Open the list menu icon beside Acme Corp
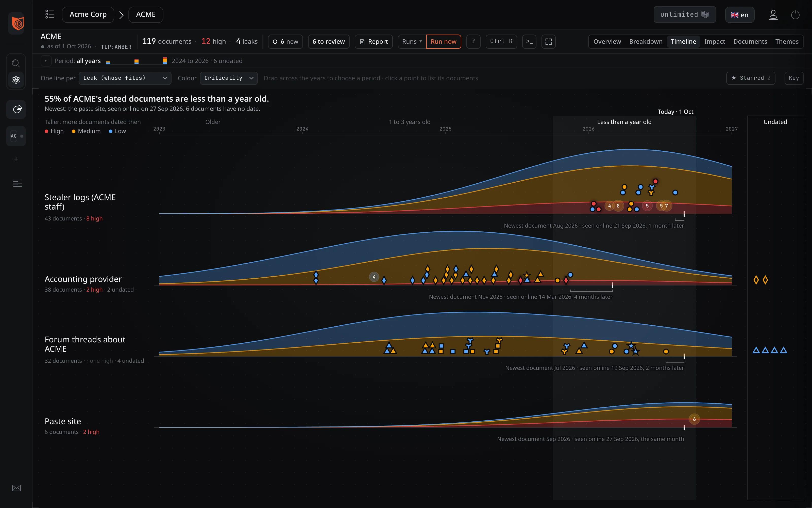The image size is (812, 508). click(50, 14)
